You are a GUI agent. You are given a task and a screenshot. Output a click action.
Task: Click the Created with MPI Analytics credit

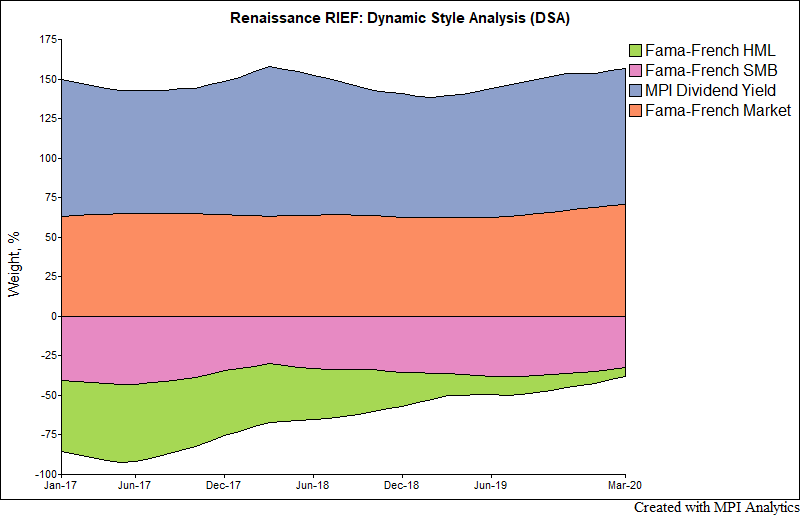click(x=716, y=507)
